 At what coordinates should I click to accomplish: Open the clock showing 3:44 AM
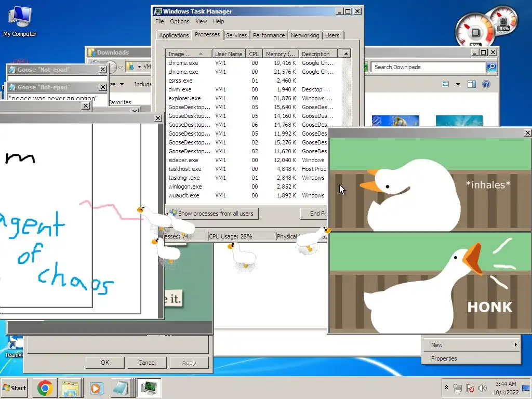point(506,388)
